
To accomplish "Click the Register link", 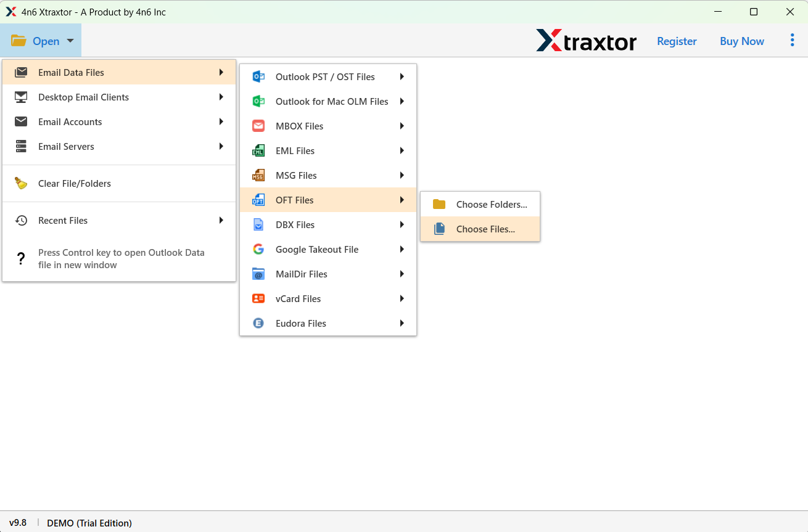I will (677, 41).
